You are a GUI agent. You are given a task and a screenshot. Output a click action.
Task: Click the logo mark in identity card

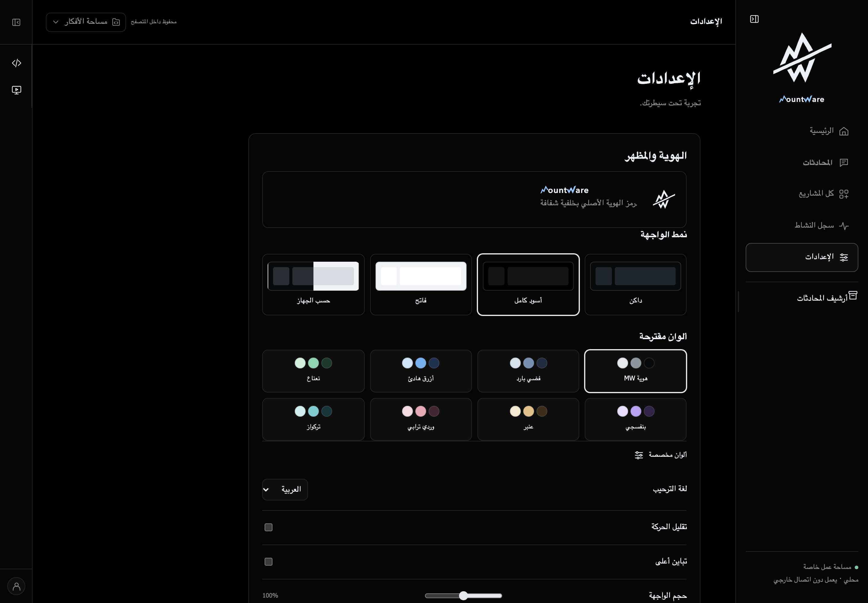coord(664,199)
